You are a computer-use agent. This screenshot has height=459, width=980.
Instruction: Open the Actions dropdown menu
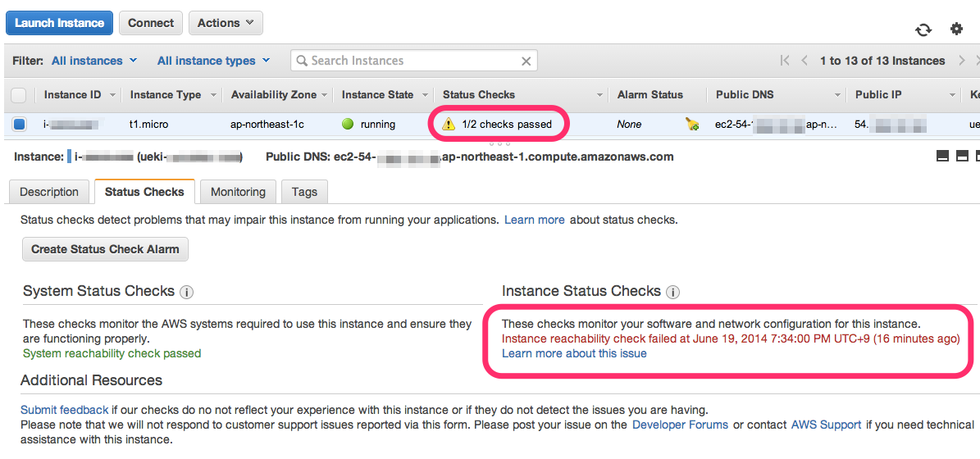pos(226,23)
